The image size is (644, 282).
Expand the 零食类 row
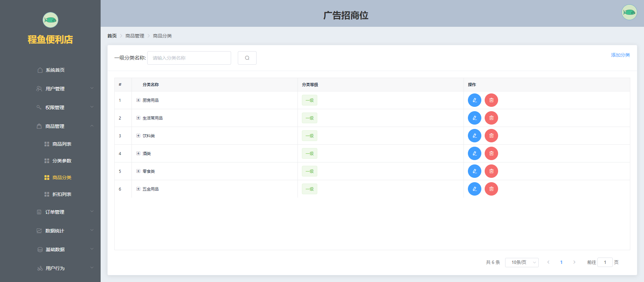138,171
